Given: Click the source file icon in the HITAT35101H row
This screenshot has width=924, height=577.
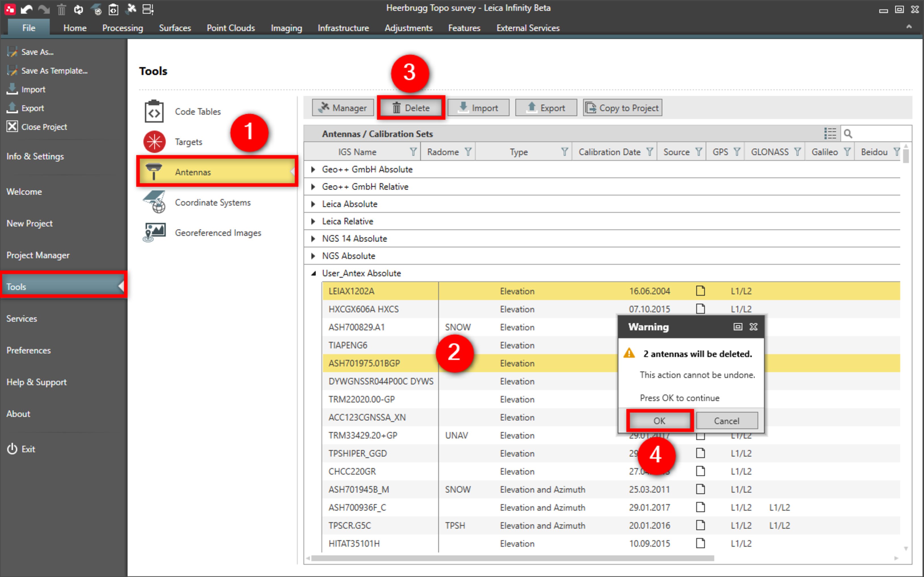Looking at the screenshot, I should tap(700, 543).
